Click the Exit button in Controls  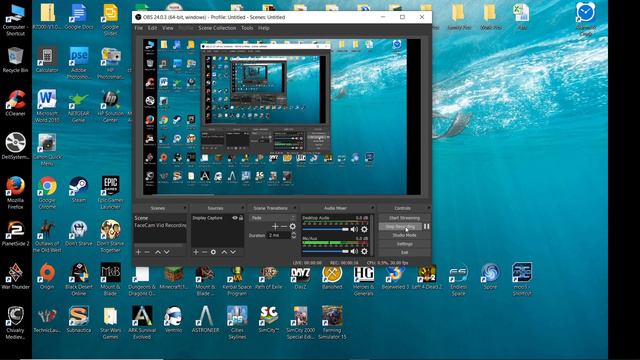[x=404, y=252]
